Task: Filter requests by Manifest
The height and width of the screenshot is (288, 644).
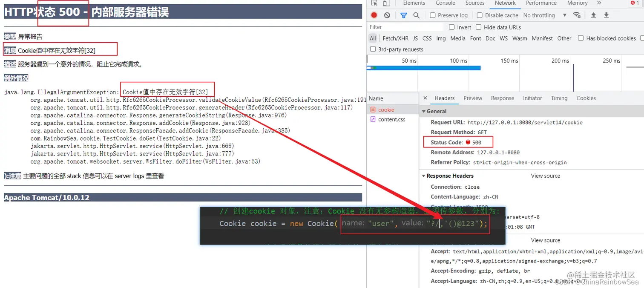Action: pos(542,38)
